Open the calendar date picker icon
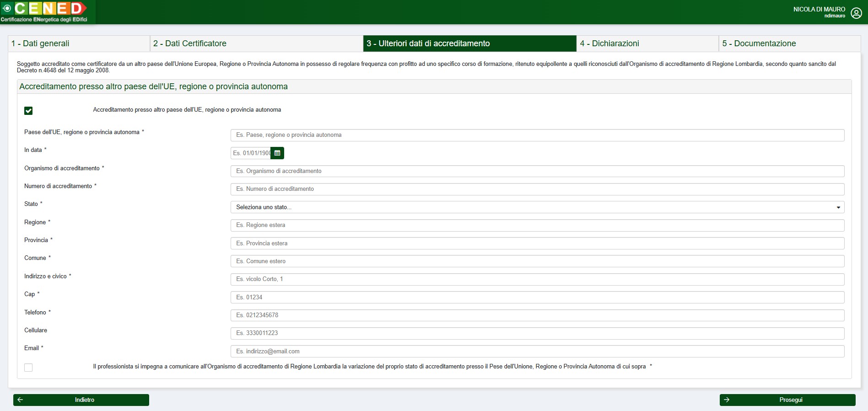Image resolution: width=868 pixels, height=411 pixels. [x=277, y=153]
